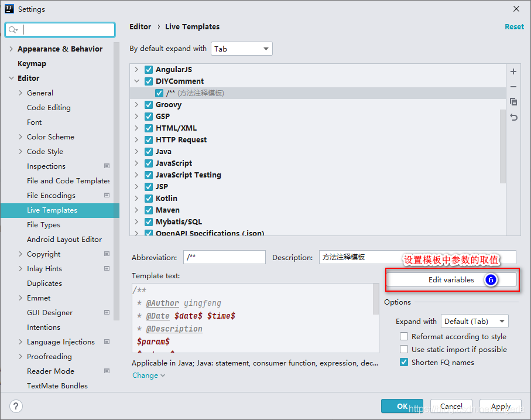Expand the JSP template group
The width and height of the screenshot is (531, 420).
click(136, 187)
